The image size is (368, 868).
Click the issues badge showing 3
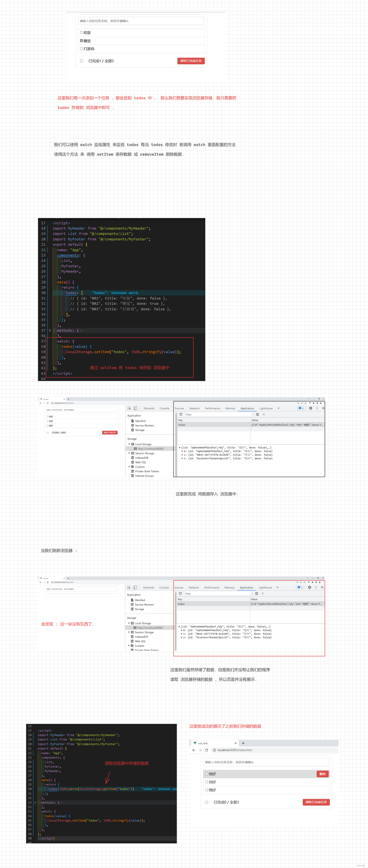[x=300, y=587]
